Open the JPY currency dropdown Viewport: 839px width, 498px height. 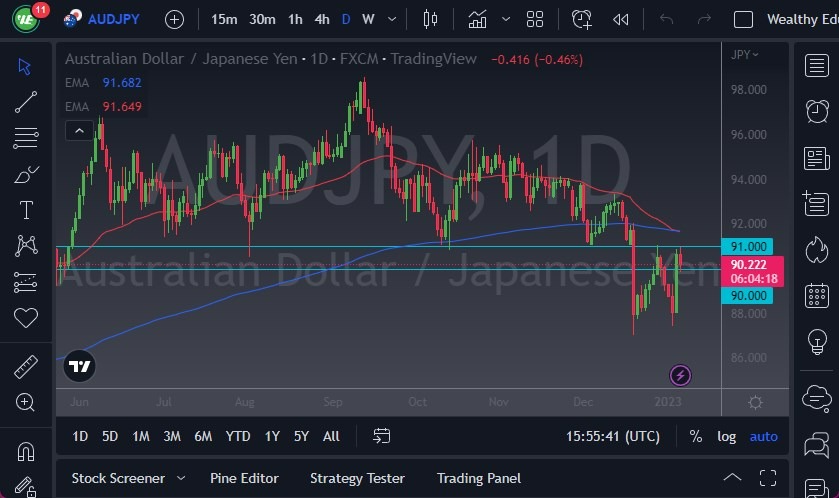pos(744,55)
